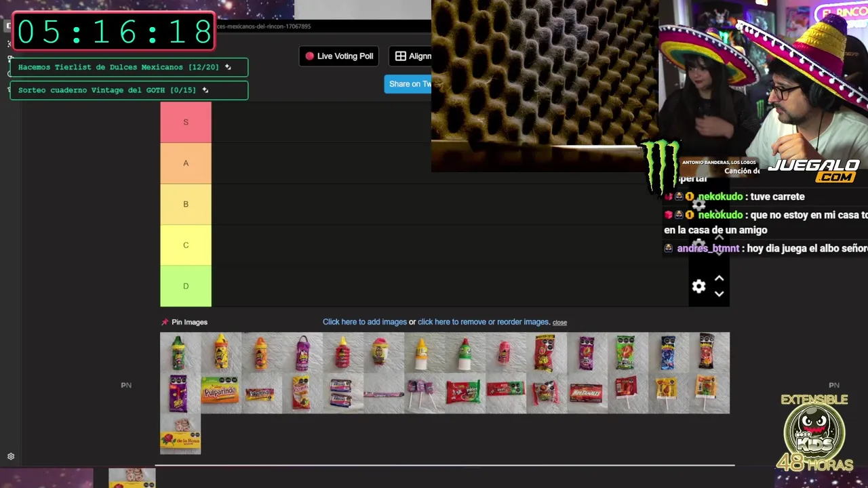Click the blue Share on Twitter button

[408, 84]
